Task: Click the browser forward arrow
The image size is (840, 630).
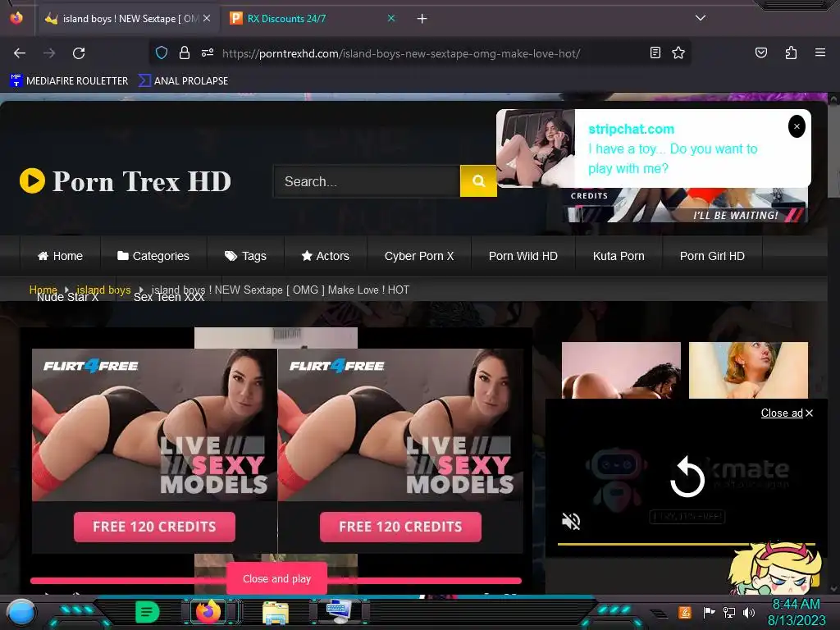Action: (x=49, y=53)
